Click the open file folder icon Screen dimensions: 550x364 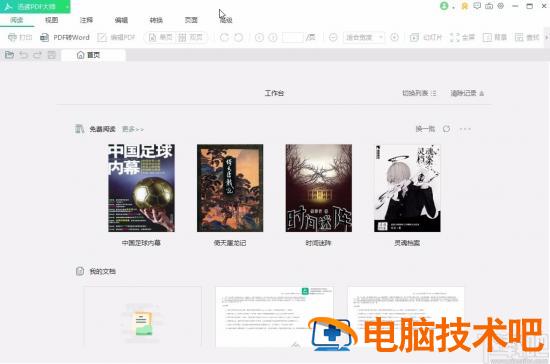pyautogui.click(x=9, y=55)
